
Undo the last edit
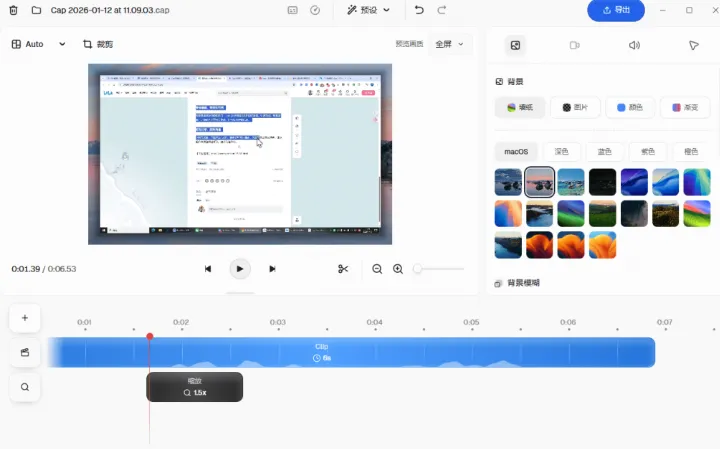pyautogui.click(x=419, y=10)
